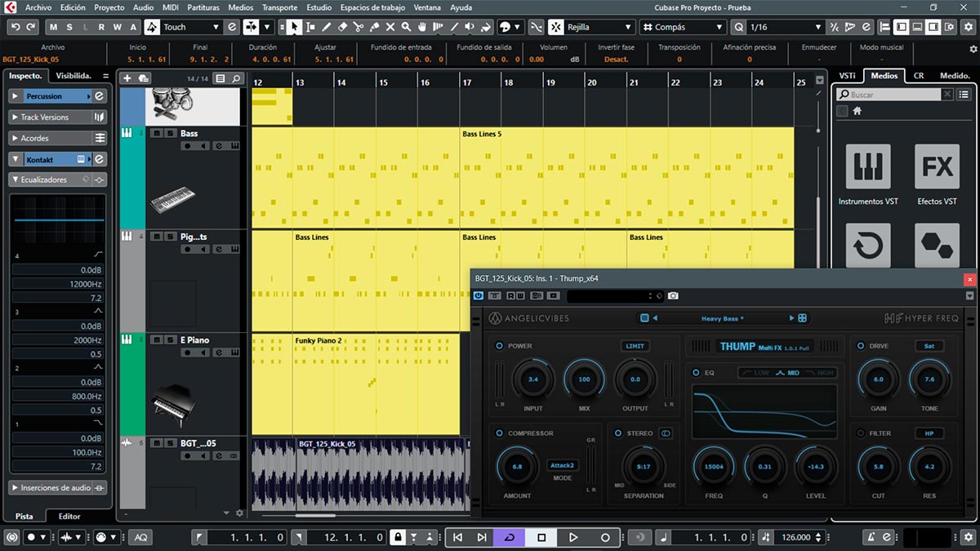Open the Transporte menu
980x551 pixels.
coord(279,7)
